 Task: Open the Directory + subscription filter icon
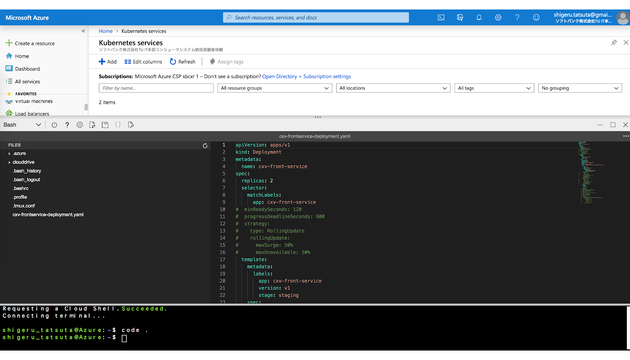point(460,18)
